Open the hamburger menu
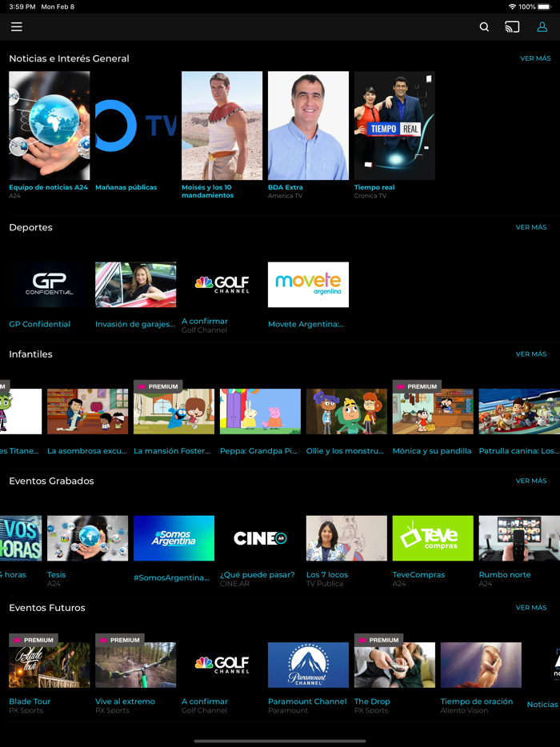Image resolution: width=560 pixels, height=747 pixels. 17,26
